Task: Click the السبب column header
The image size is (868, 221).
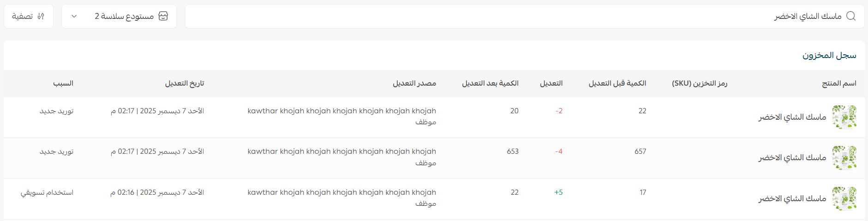Action: click(63, 83)
